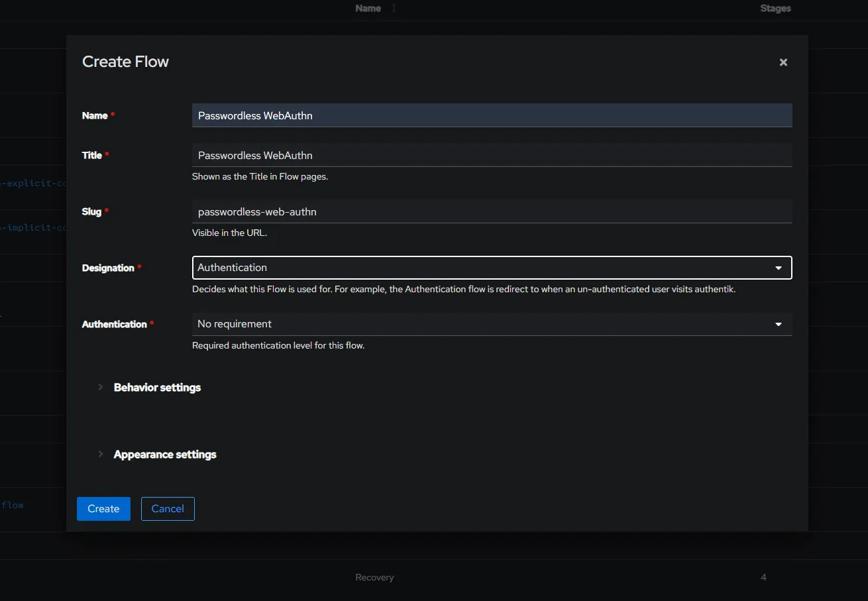Cancel the flow creation
This screenshot has height=601, width=868.
coord(168,509)
